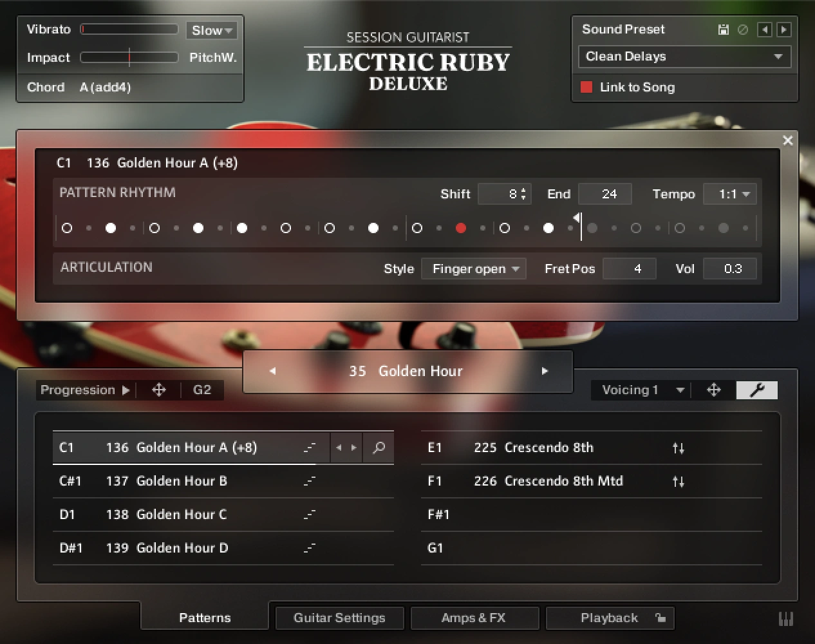Click the drag crosshair beside Voicing 1
The height and width of the screenshot is (644, 815).
(714, 390)
